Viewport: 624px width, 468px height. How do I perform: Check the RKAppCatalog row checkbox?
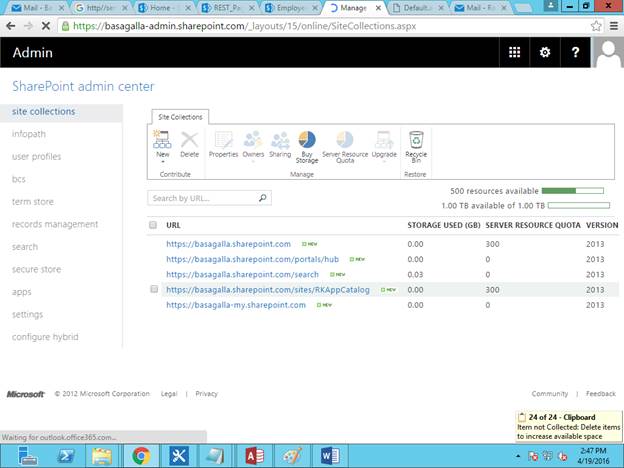pyautogui.click(x=154, y=289)
